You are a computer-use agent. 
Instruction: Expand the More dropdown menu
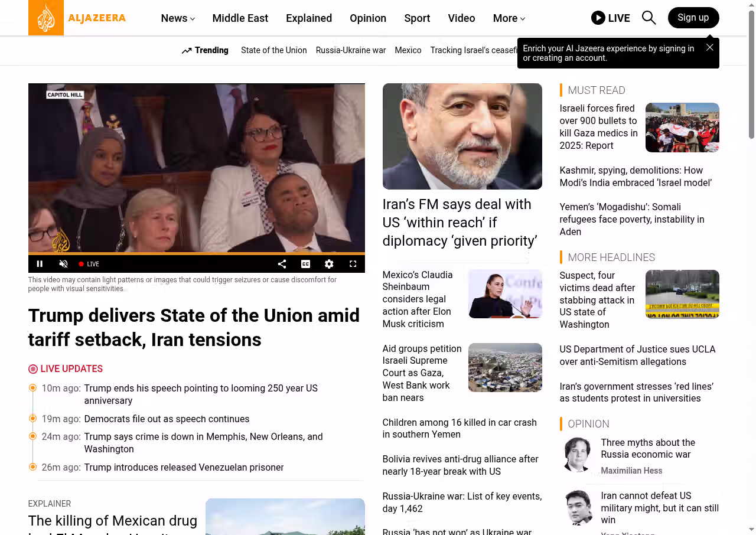click(x=509, y=18)
